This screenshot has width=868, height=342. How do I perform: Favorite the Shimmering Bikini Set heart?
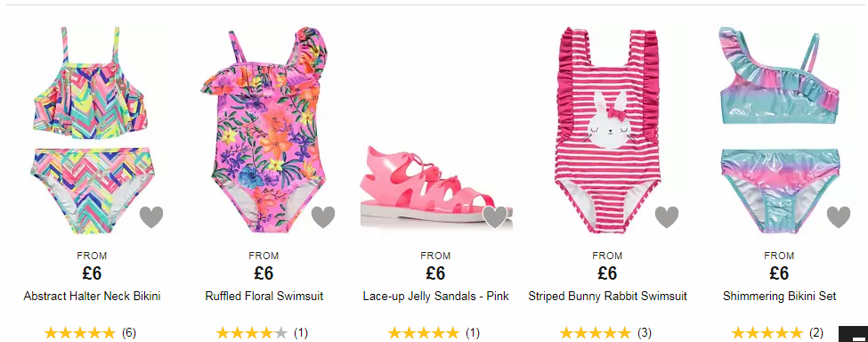coord(838,217)
